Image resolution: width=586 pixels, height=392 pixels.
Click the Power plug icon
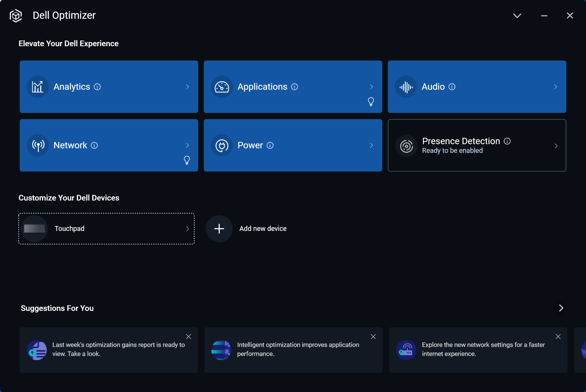point(222,145)
